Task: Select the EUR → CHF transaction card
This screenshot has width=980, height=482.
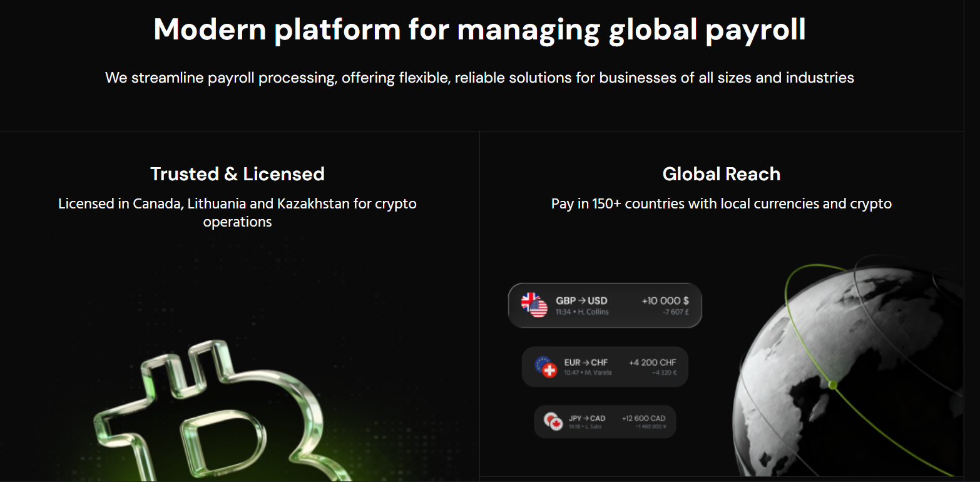Action: coord(605,367)
